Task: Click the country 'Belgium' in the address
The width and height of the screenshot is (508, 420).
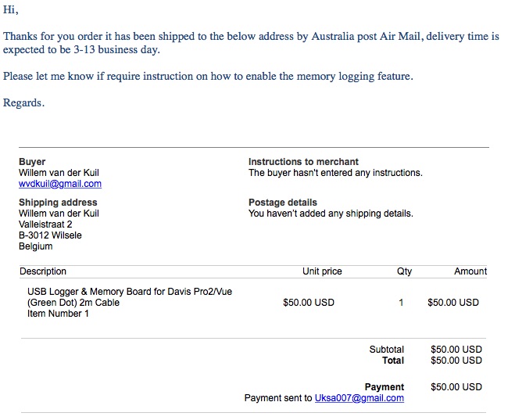Action: [36, 246]
